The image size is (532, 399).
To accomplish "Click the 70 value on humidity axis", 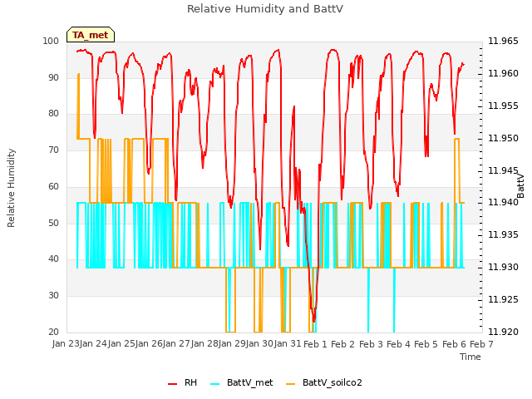I will (x=53, y=150).
